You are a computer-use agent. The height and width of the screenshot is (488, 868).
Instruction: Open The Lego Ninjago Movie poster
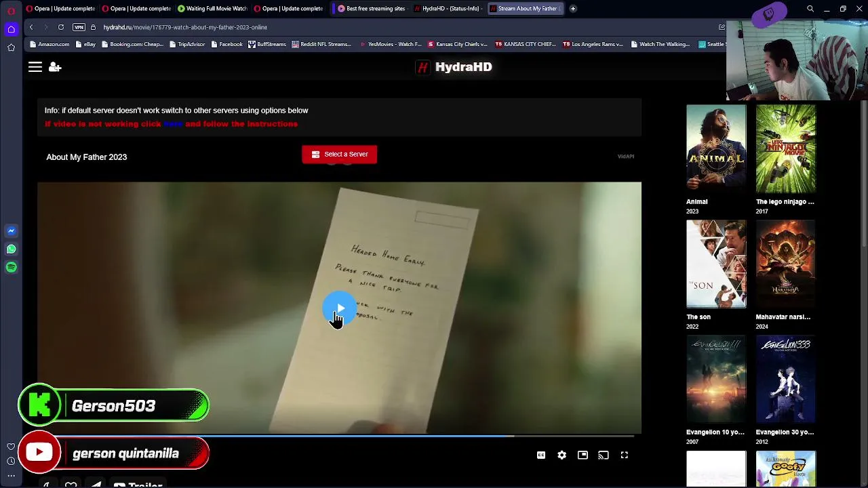tap(786, 148)
